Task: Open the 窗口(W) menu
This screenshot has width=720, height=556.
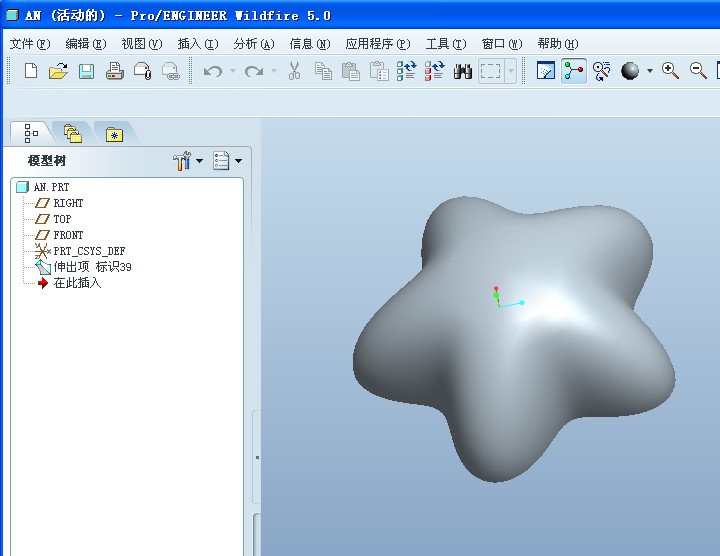Action: point(502,44)
